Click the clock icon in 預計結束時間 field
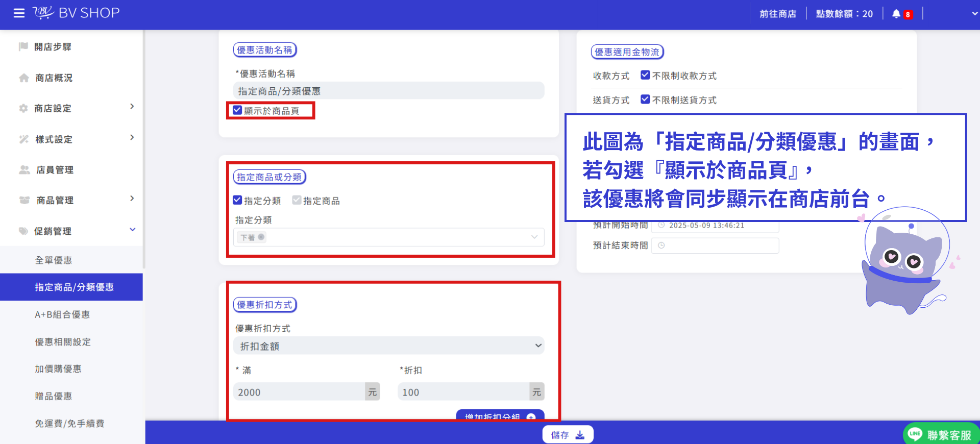This screenshot has height=444, width=980. [661, 245]
